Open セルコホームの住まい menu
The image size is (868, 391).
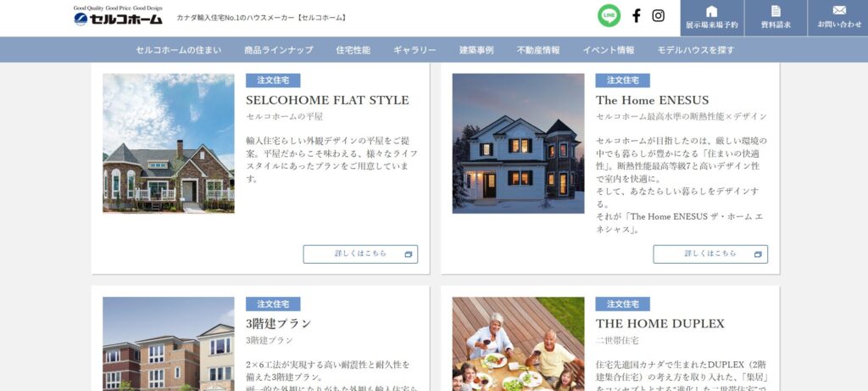point(178,50)
